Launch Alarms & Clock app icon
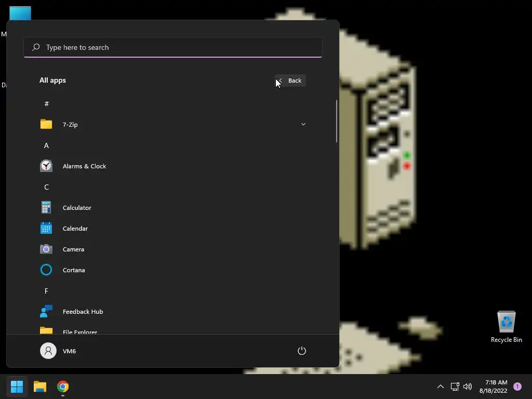The height and width of the screenshot is (399, 532). coord(46,166)
